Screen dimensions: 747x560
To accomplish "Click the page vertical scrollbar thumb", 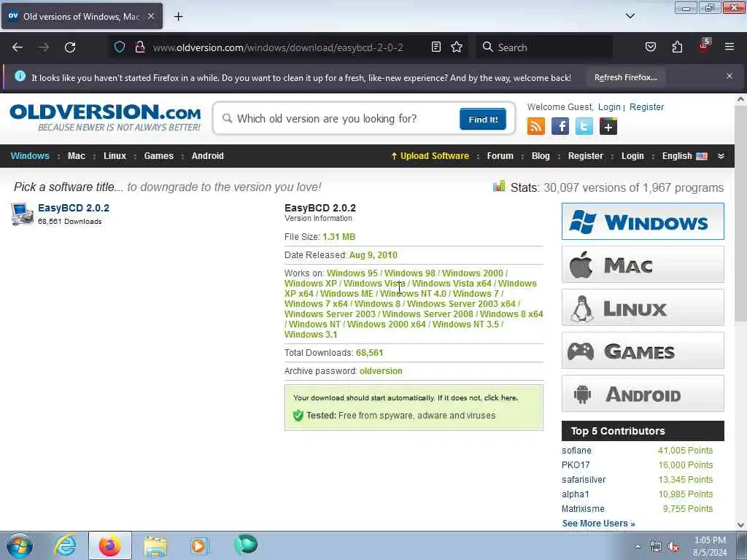I will point(740,214).
